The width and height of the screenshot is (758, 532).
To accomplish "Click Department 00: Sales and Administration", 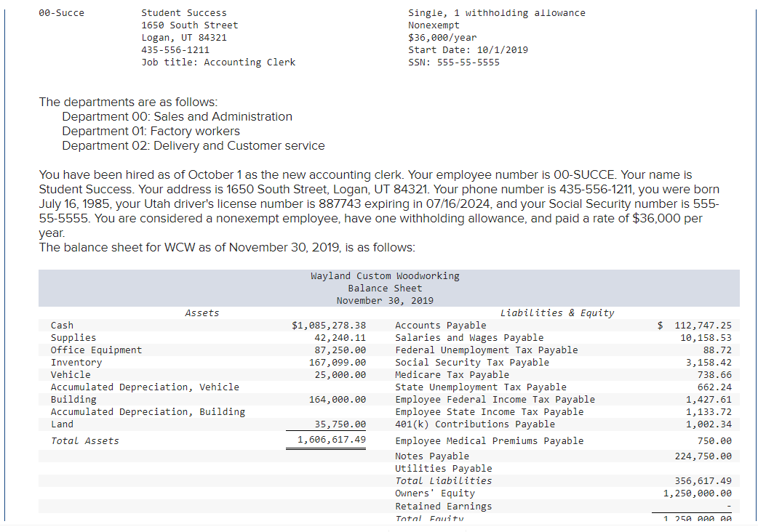I will click(x=177, y=117).
